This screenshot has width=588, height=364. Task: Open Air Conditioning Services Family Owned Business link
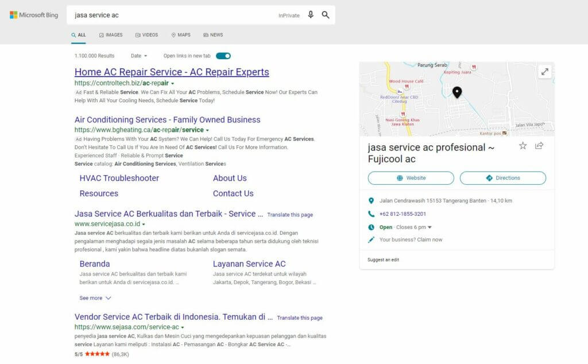tap(167, 119)
